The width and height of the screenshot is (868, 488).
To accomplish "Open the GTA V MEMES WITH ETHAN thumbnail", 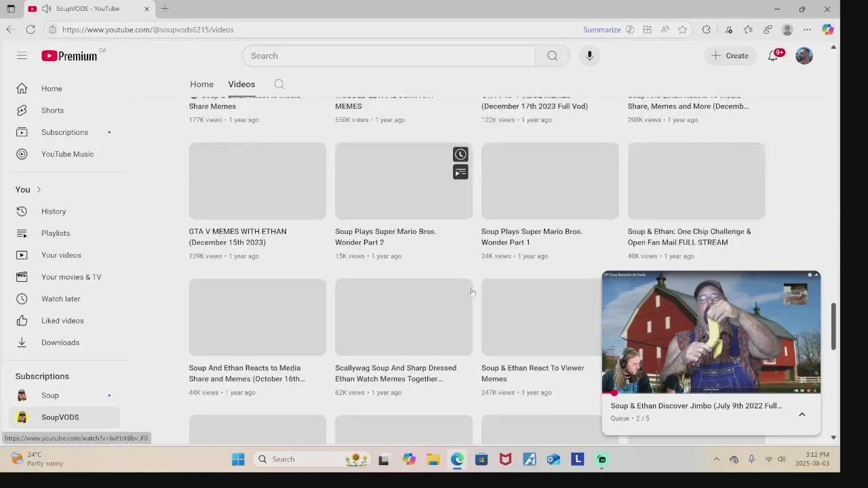I will pos(257,181).
